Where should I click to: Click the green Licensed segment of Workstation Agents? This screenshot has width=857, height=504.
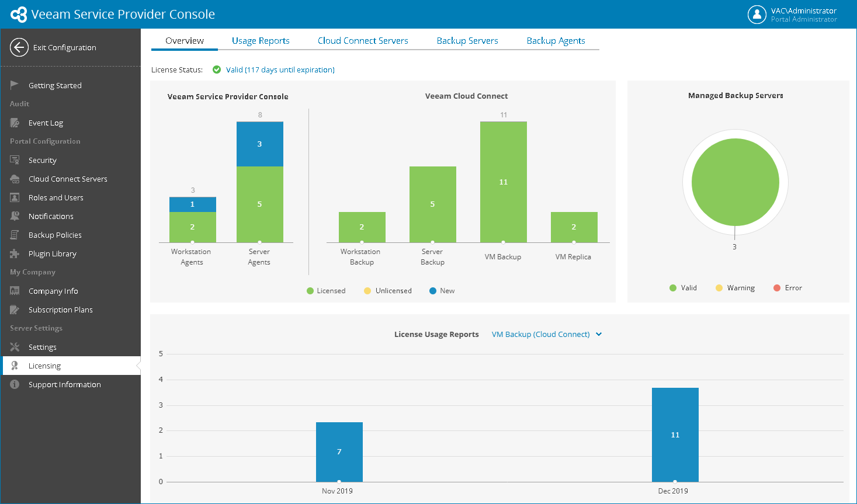(x=192, y=227)
